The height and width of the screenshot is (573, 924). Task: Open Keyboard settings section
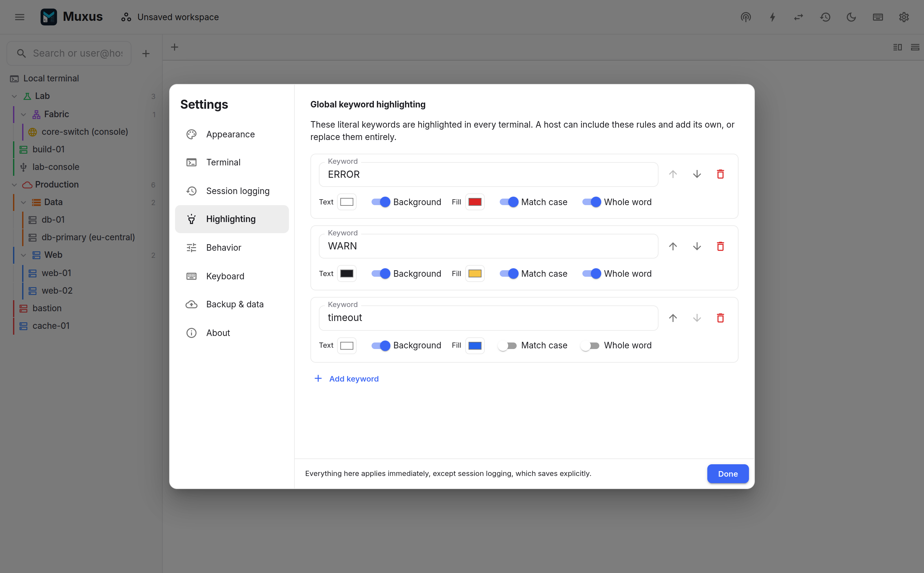pyautogui.click(x=232, y=276)
